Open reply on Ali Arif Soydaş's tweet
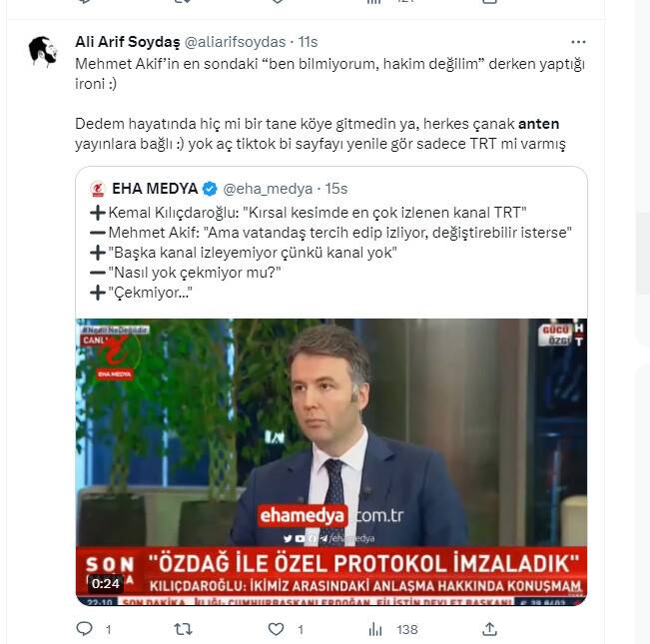This screenshot has height=644, width=650. 85,629
